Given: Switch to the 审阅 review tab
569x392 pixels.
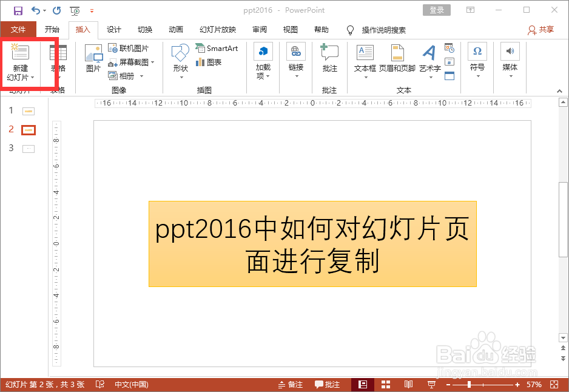Looking at the screenshot, I should click(x=260, y=29).
